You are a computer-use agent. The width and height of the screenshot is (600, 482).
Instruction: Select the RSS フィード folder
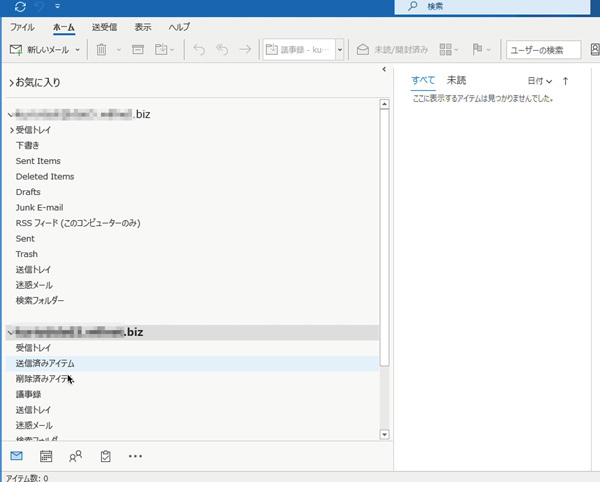[78, 223]
